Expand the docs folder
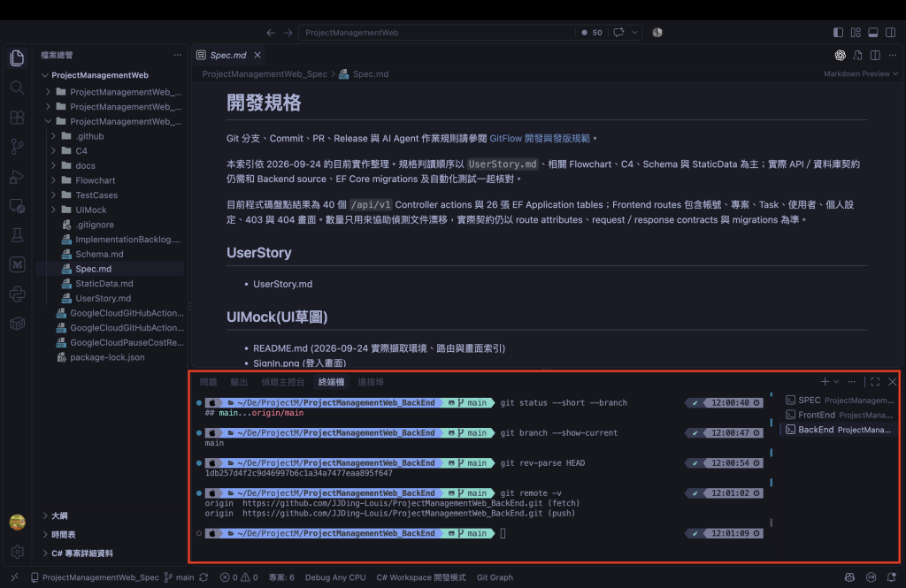The width and height of the screenshot is (906, 588). point(85,165)
